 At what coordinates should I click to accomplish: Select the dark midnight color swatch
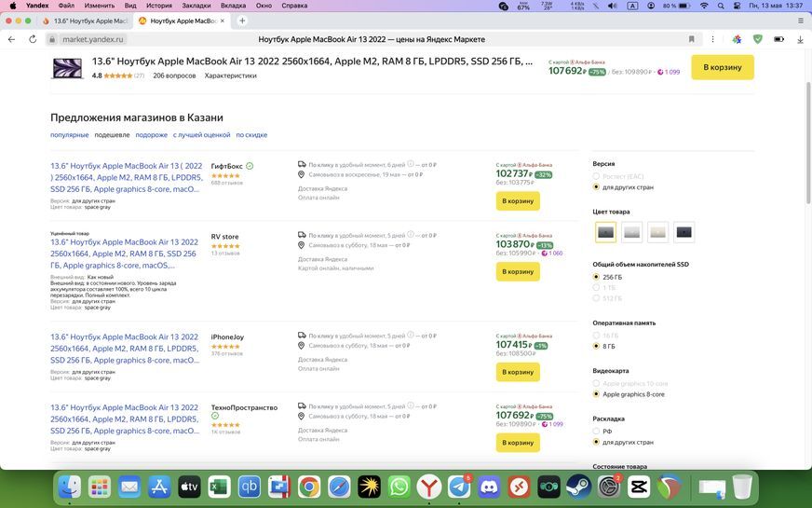click(683, 232)
